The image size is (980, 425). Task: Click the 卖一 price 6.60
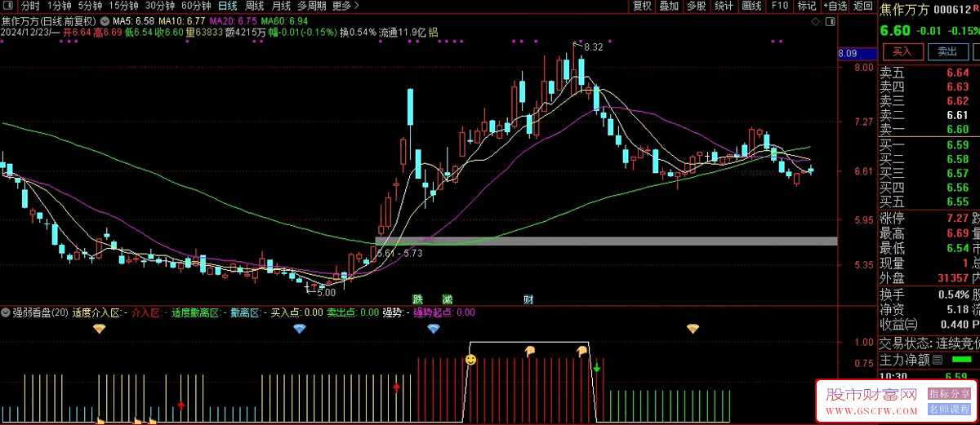click(957, 130)
